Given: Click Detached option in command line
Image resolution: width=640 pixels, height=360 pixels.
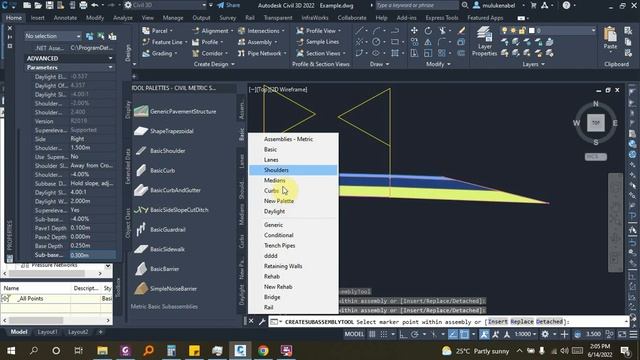Looking at the screenshot, I should point(549,322).
